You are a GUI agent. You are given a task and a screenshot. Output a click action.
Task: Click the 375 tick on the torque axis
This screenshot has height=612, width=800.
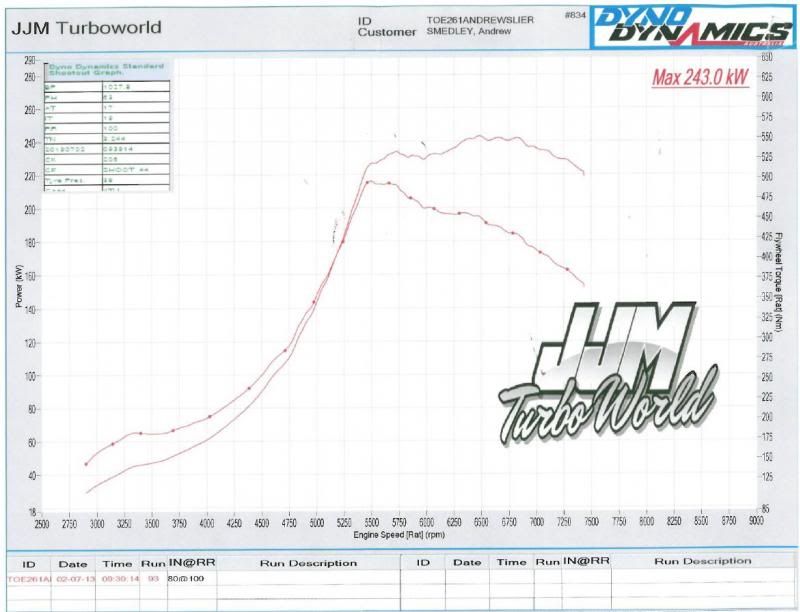(767, 277)
